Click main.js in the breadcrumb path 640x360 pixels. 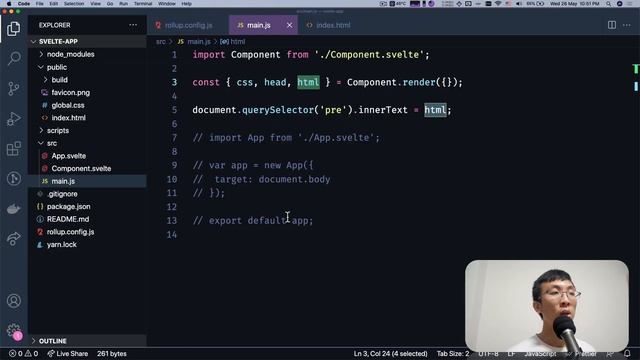point(199,41)
